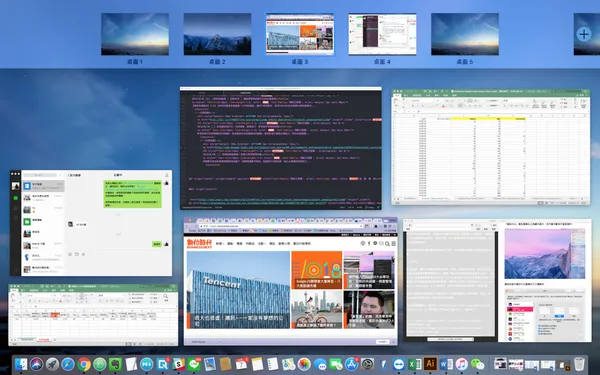Open iTunes music icon in Dock
The image size is (600, 375).
point(461,364)
